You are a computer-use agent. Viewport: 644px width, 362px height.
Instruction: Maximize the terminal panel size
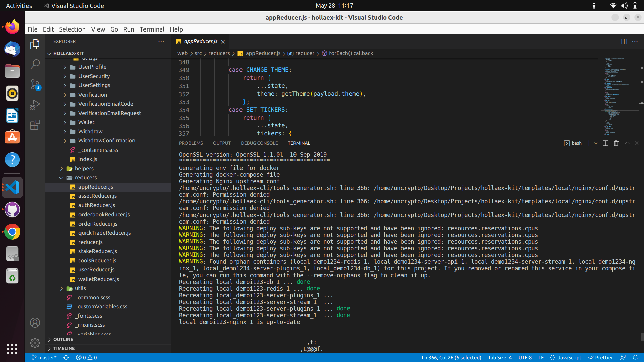click(x=627, y=143)
